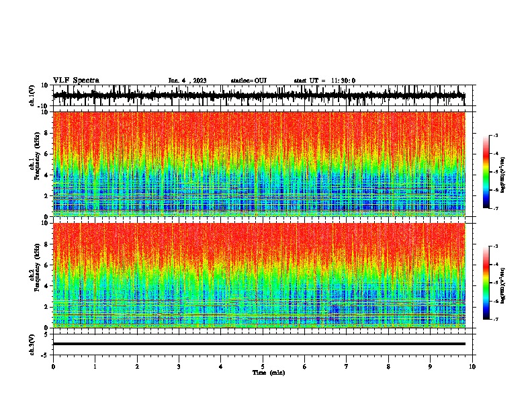The image size is (532, 411).
Task: Click time axis tick label "3"
Action: point(179,367)
